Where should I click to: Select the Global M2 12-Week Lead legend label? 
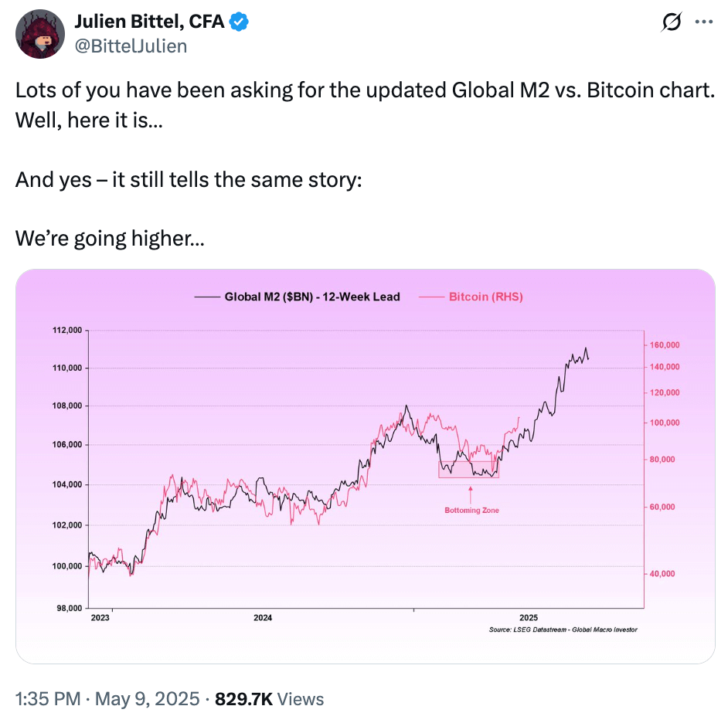click(x=312, y=297)
